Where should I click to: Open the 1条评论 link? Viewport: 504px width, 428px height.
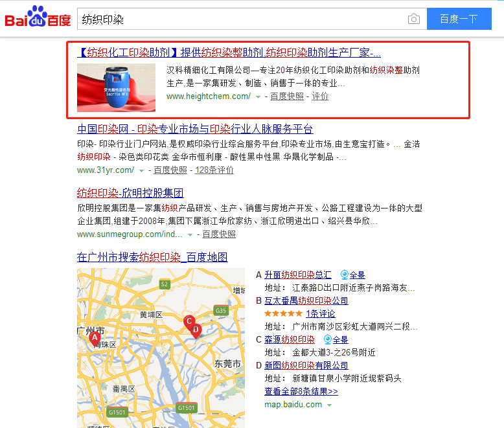(x=321, y=313)
